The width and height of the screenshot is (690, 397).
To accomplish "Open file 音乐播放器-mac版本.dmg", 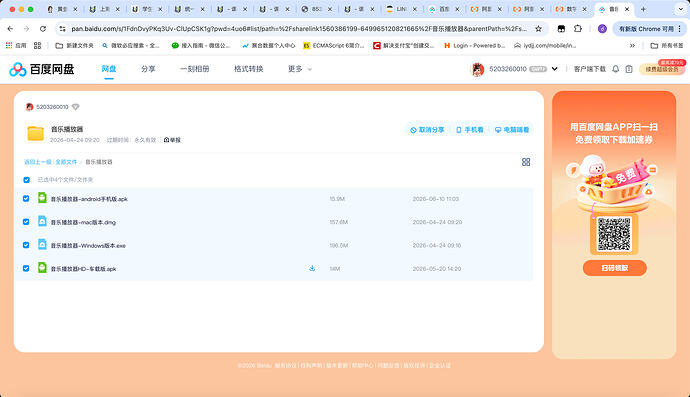I will [83, 222].
